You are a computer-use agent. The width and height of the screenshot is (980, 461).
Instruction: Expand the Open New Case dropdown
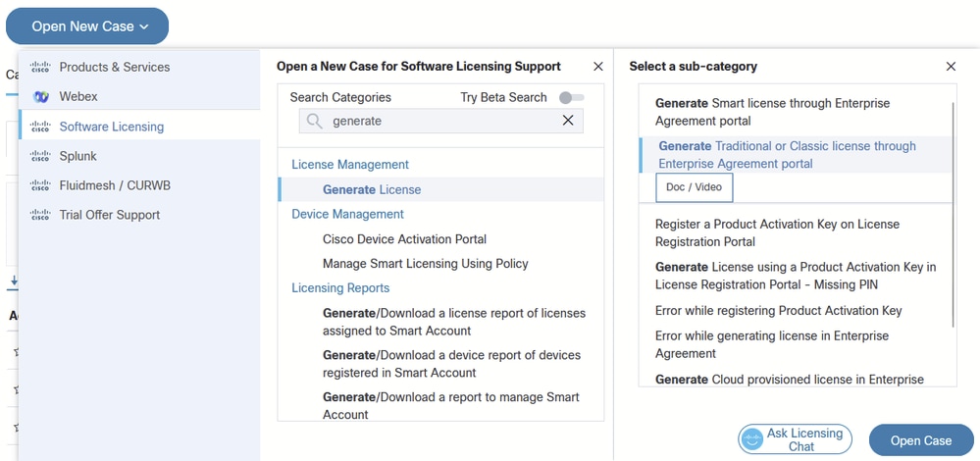[87, 26]
